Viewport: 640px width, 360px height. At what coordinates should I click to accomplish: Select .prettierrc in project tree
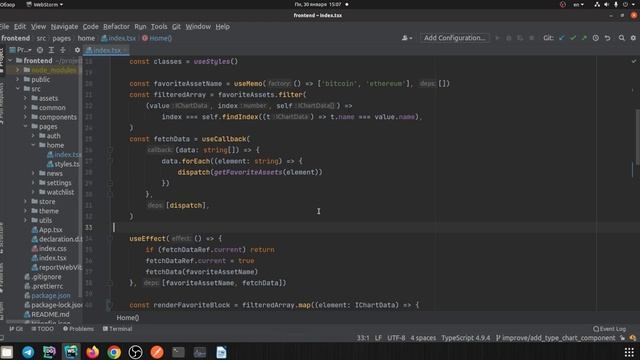tap(43, 286)
